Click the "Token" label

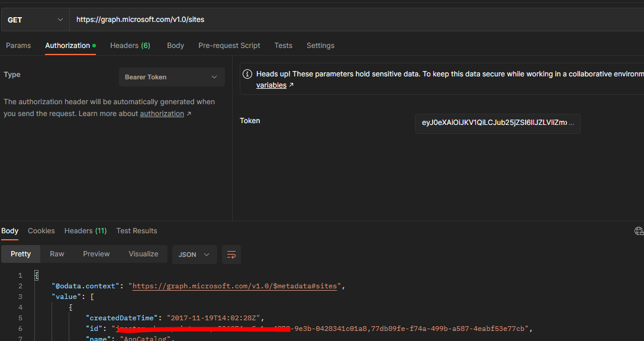(250, 121)
